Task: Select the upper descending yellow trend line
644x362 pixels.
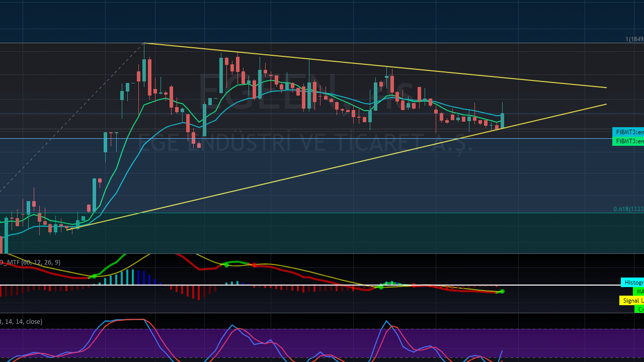Action: tap(375, 65)
